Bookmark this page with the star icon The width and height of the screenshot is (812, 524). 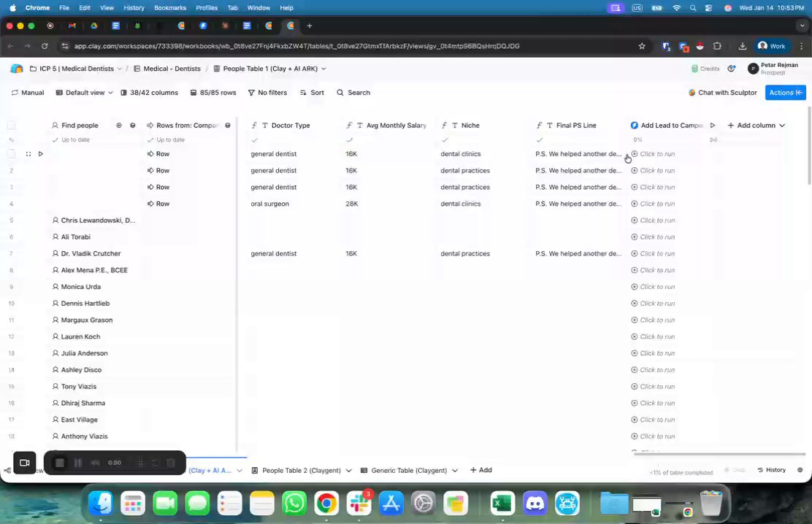642,46
